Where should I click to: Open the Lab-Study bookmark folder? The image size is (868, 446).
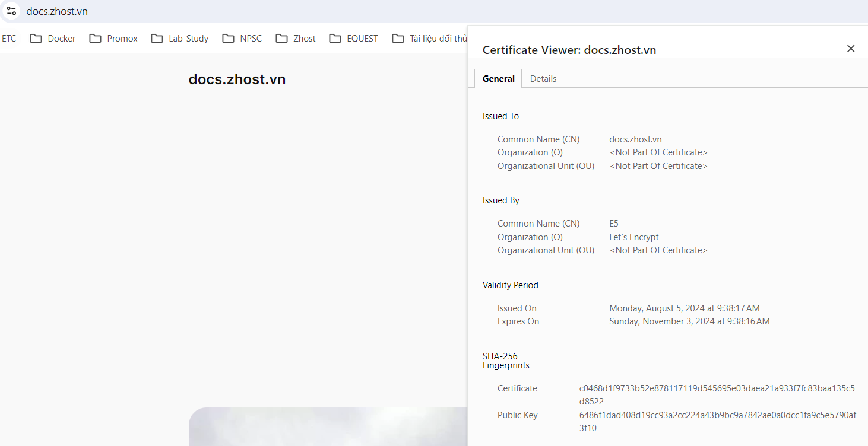tap(180, 39)
